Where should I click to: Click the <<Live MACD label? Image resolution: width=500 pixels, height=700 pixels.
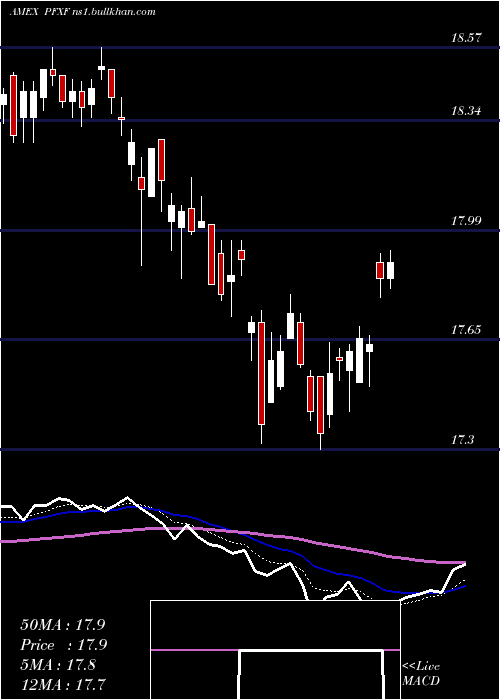pos(421,674)
